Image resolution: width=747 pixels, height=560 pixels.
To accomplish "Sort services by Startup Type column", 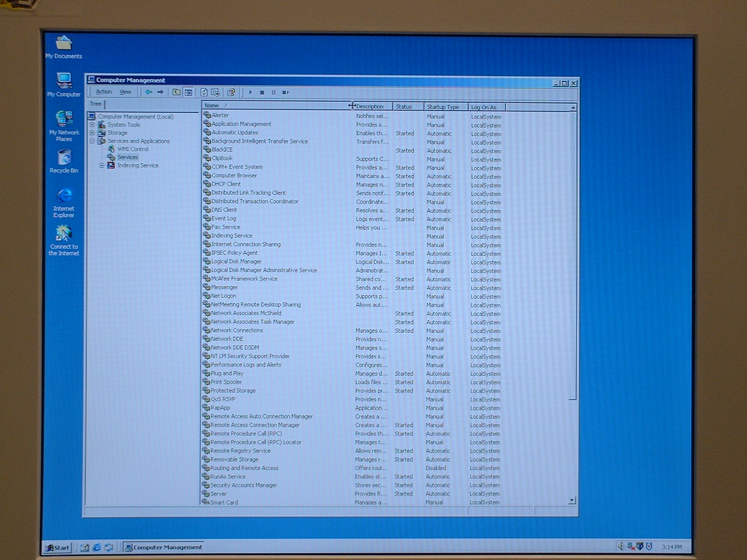I will point(443,107).
